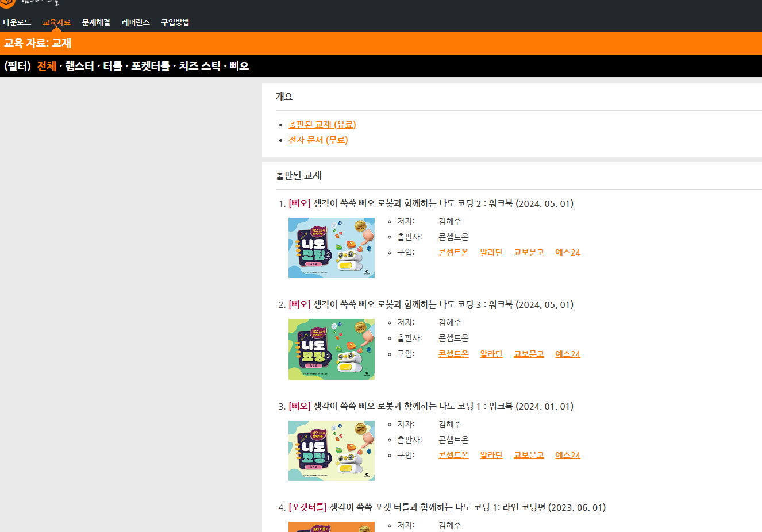Screen dimensions: 762x532
Task: Open 교보문고 purchase link for 나도 코딩 3
Action: click(x=529, y=354)
